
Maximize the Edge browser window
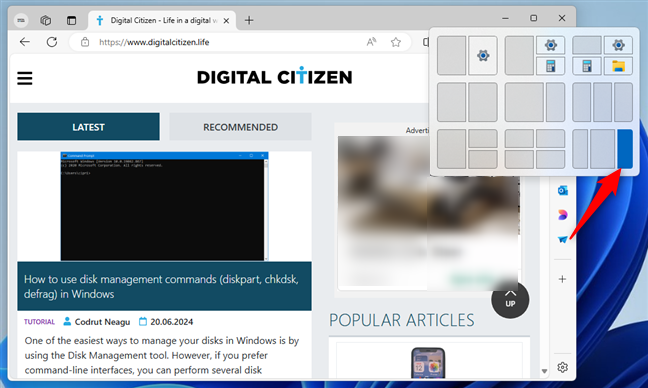click(534, 18)
